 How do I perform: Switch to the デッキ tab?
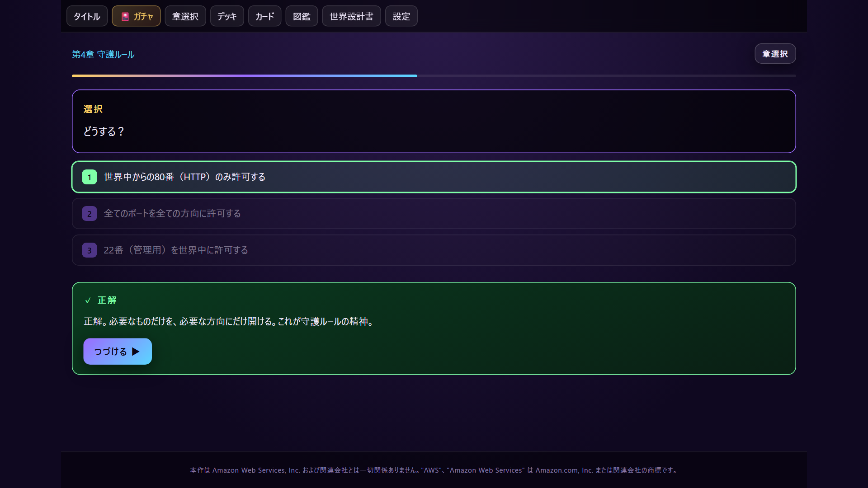(227, 16)
